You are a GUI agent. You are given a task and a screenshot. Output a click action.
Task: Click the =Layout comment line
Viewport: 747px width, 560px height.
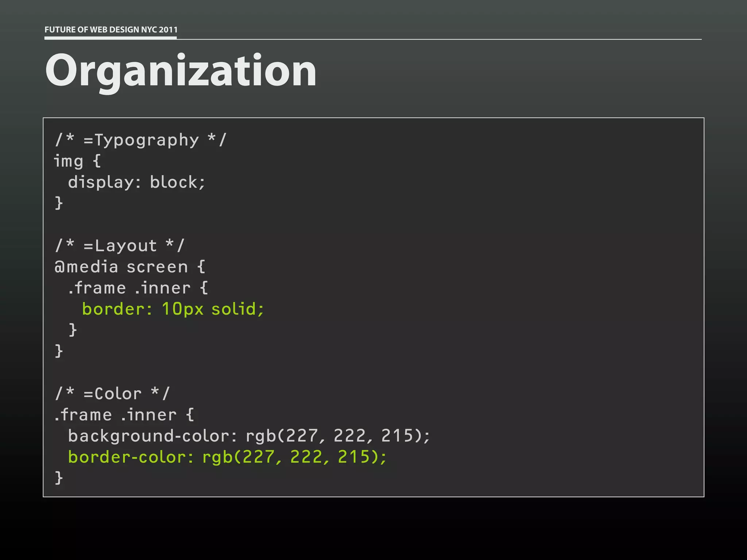click(x=120, y=246)
